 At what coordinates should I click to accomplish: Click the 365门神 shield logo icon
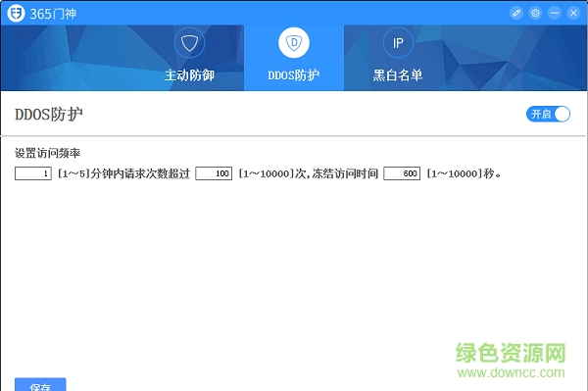tap(16, 14)
